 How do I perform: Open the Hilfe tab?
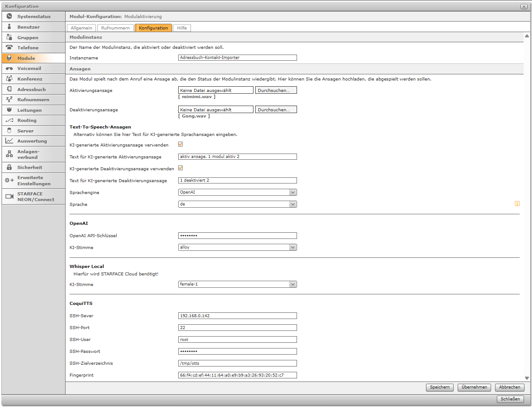pos(182,28)
